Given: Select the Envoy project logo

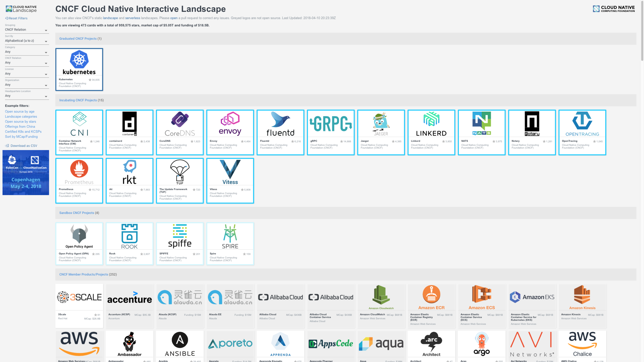Looking at the screenshot, I should [x=230, y=124].
